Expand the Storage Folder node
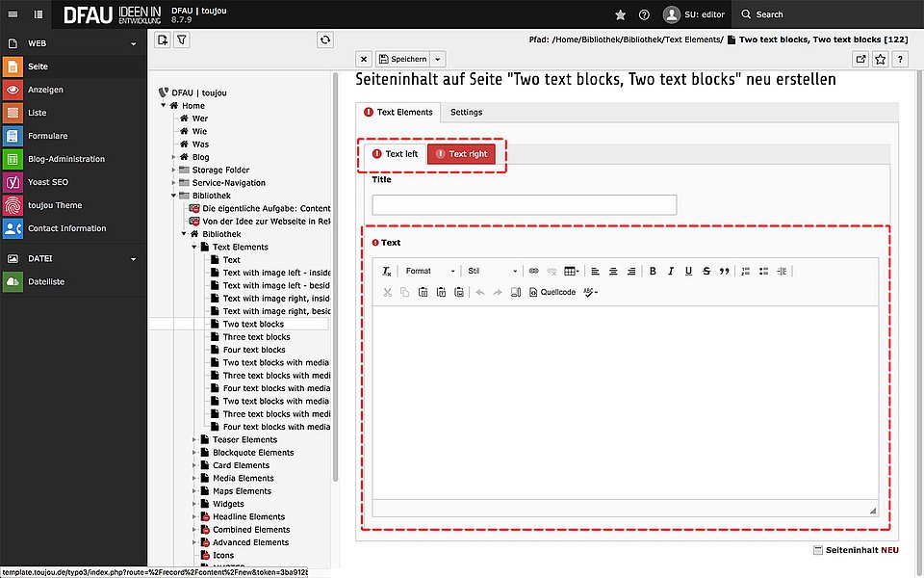924x578 pixels. point(174,170)
